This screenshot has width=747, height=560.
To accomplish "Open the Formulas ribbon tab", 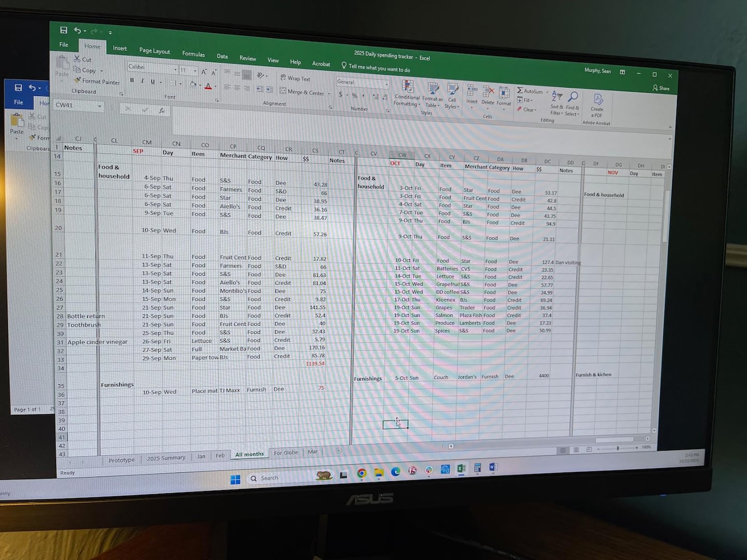I will point(193,54).
